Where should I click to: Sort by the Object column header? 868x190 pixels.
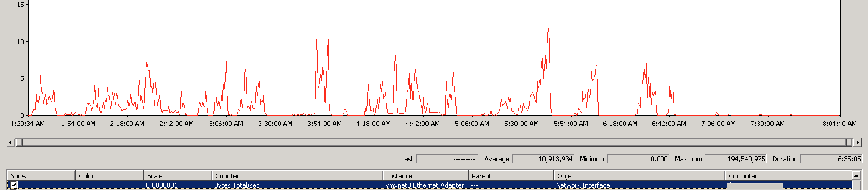(x=639, y=176)
